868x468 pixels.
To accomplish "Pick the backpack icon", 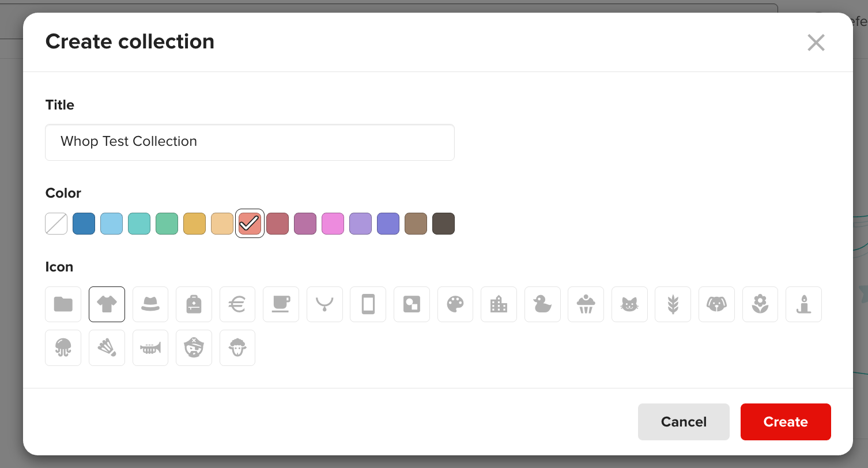I will [194, 304].
